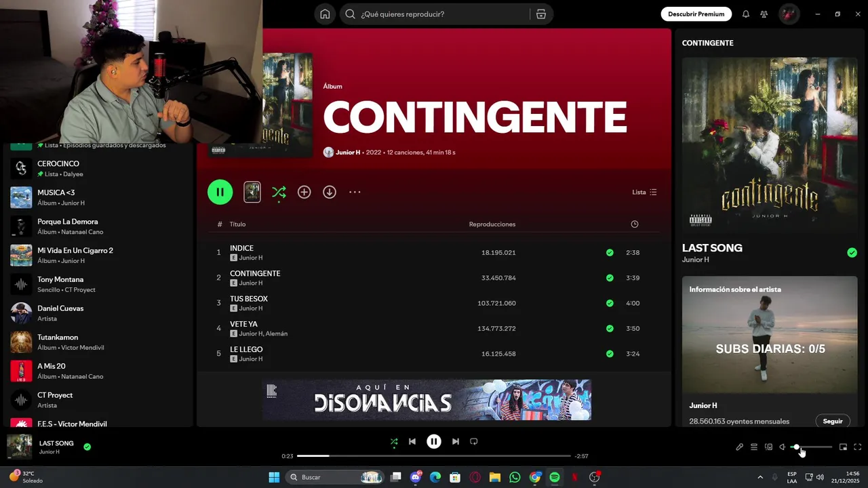Toggle shuffle for the album
The image size is (868, 488).
[279, 192]
